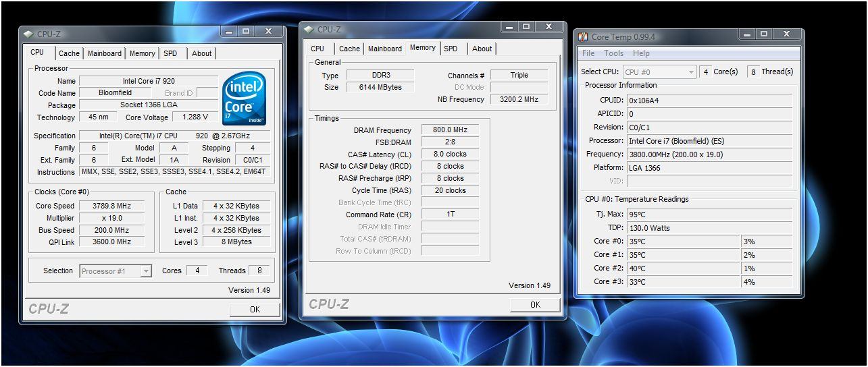Open Mainboard tab in left CPU-Z window

[105, 53]
